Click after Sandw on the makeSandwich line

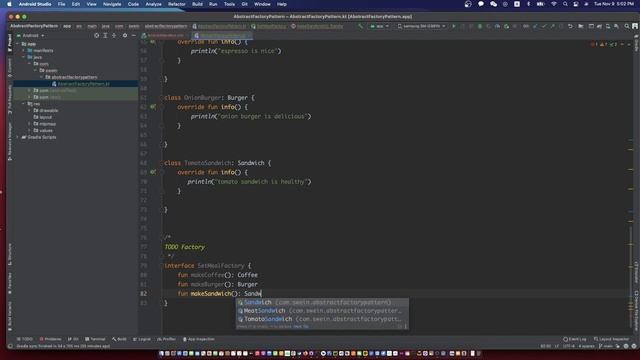coord(261,293)
